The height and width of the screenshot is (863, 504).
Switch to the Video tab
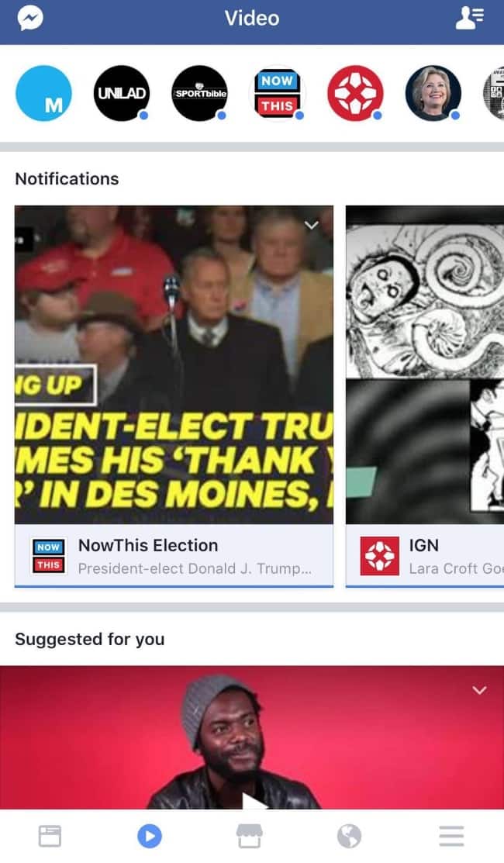click(150, 836)
